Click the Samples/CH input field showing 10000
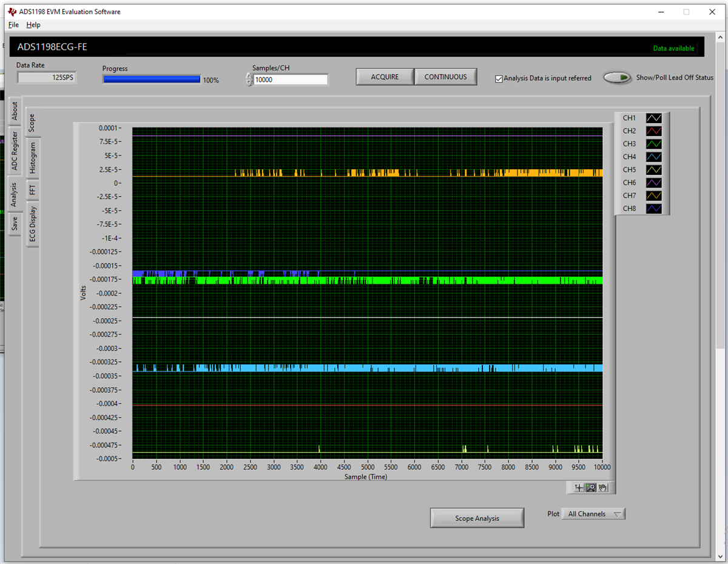Image resolution: width=728 pixels, height=564 pixels. pos(291,80)
